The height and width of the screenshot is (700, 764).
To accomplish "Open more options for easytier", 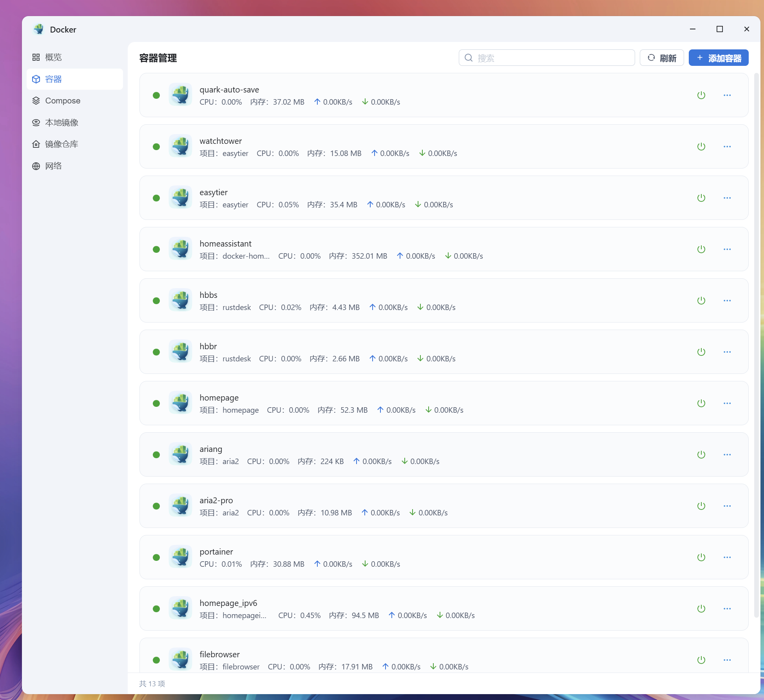I will tap(727, 198).
